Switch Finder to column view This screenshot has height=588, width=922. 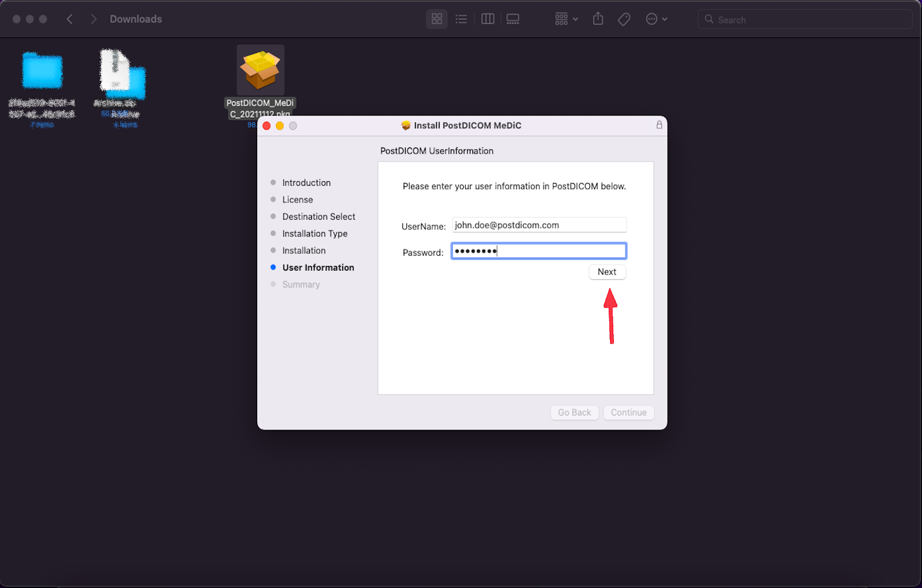pyautogui.click(x=487, y=19)
